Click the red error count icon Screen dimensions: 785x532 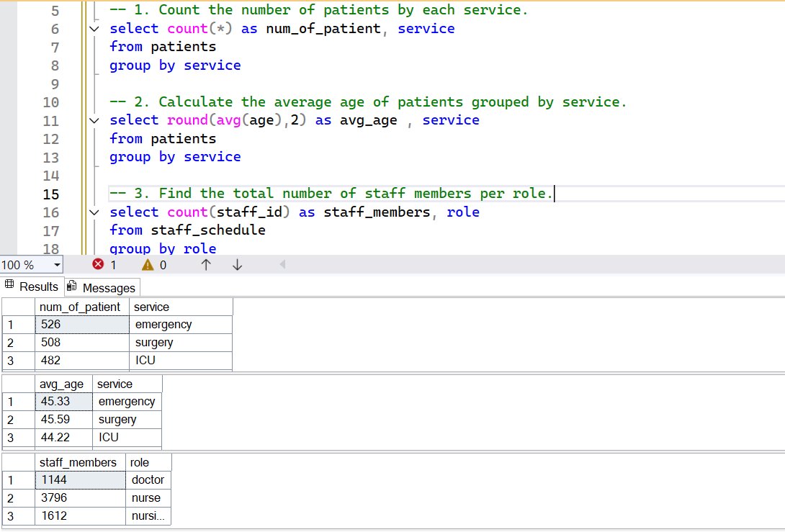click(x=98, y=264)
